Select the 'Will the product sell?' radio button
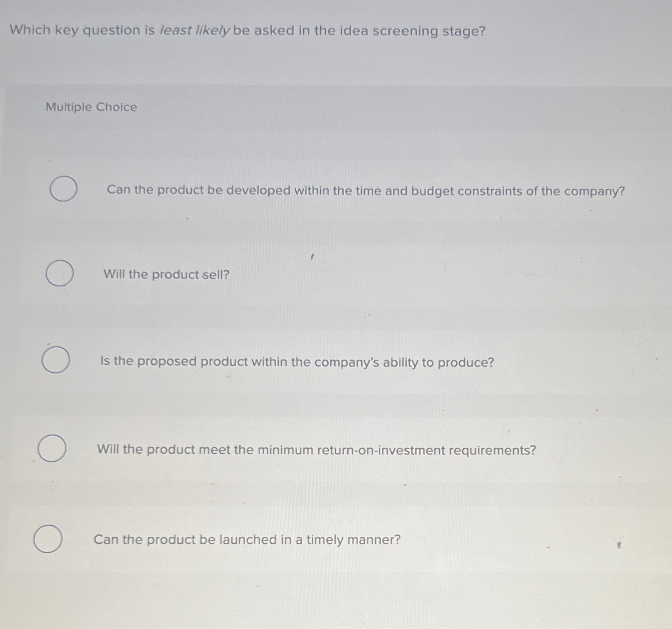This screenshot has width=672, height=629. coord(60,273)
